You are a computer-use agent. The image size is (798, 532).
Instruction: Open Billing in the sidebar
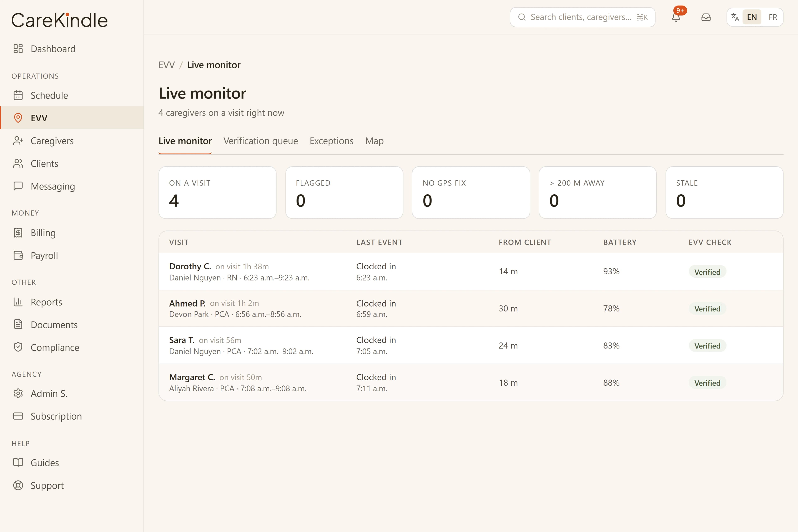tap(72, 233)
